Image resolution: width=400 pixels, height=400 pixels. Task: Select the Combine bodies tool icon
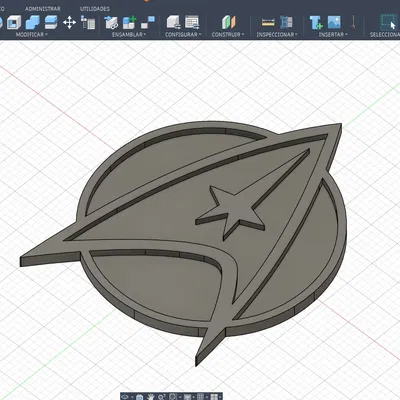(x=33, y=23)
